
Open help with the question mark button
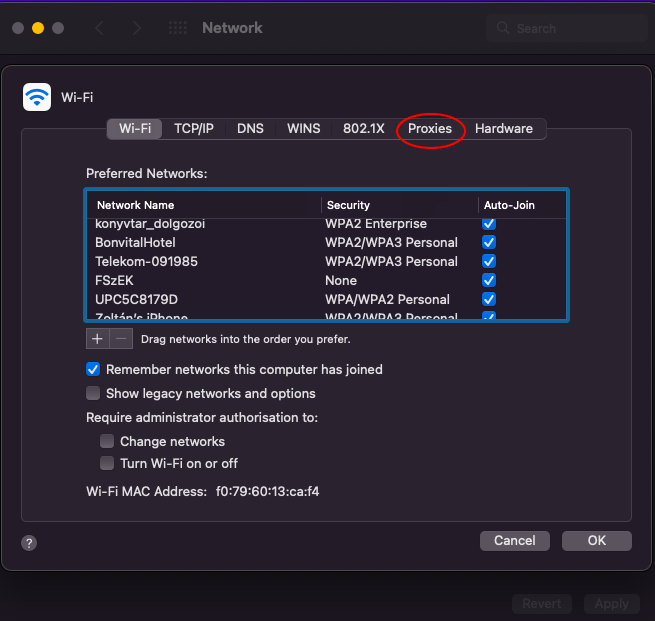pos(29,542)
